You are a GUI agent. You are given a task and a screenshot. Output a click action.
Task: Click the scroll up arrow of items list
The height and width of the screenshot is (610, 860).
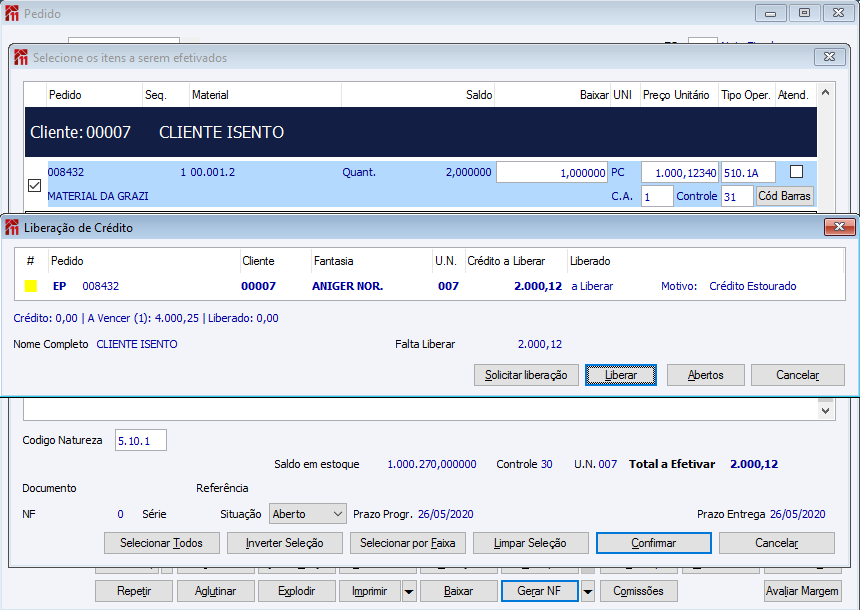click(825, 93)
